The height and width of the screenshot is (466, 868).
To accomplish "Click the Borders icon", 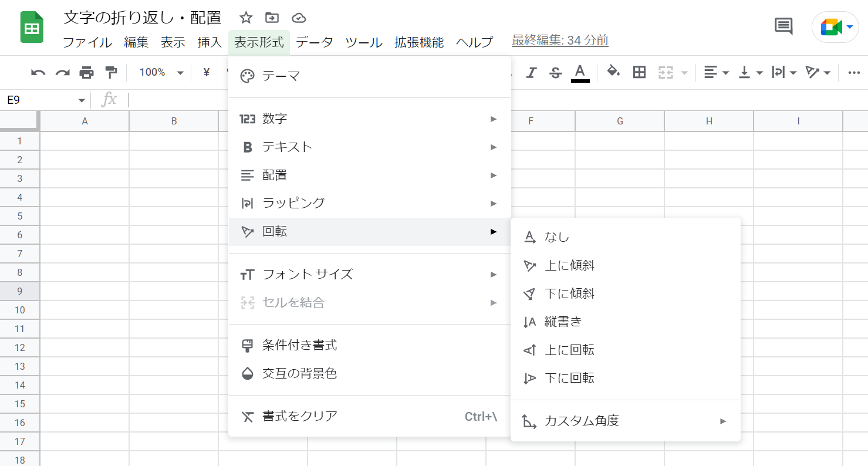I will (x=639, y=72).
